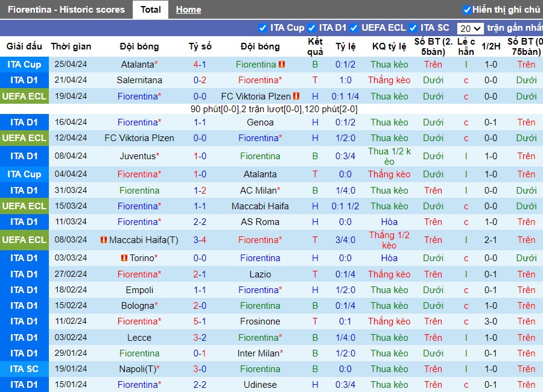
Task: Click the Thua 1/2 kèo result cell
Action: coord(389,156)
